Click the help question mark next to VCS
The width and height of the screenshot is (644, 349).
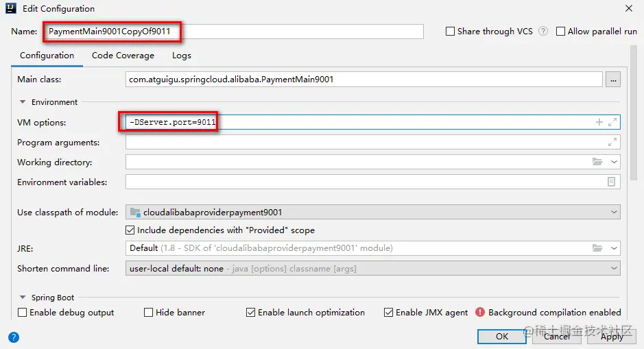click(x=543, y=32)
